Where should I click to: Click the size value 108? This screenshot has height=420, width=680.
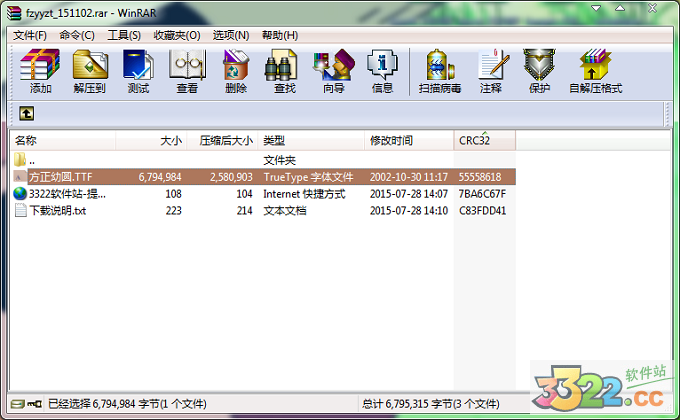pos(173,194)
